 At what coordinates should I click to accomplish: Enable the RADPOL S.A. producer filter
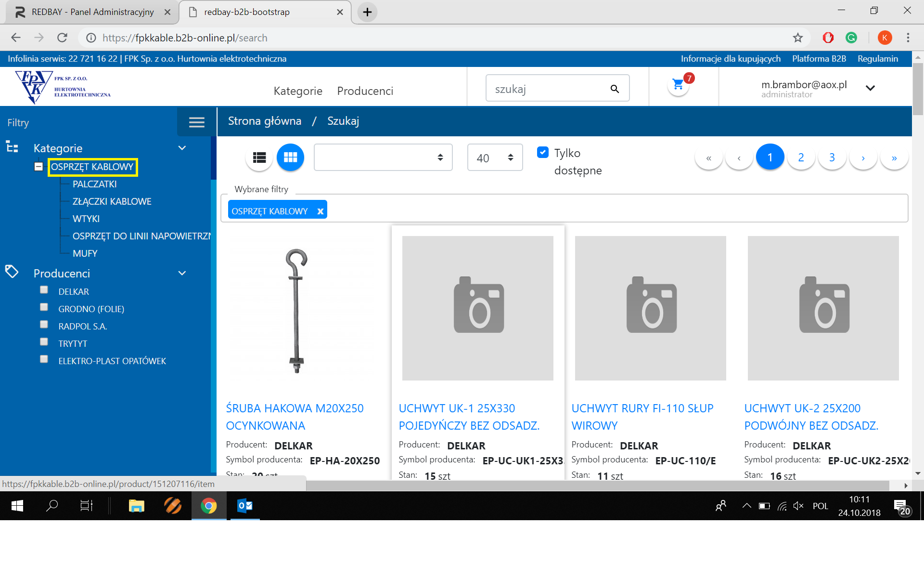coord(44,325)
